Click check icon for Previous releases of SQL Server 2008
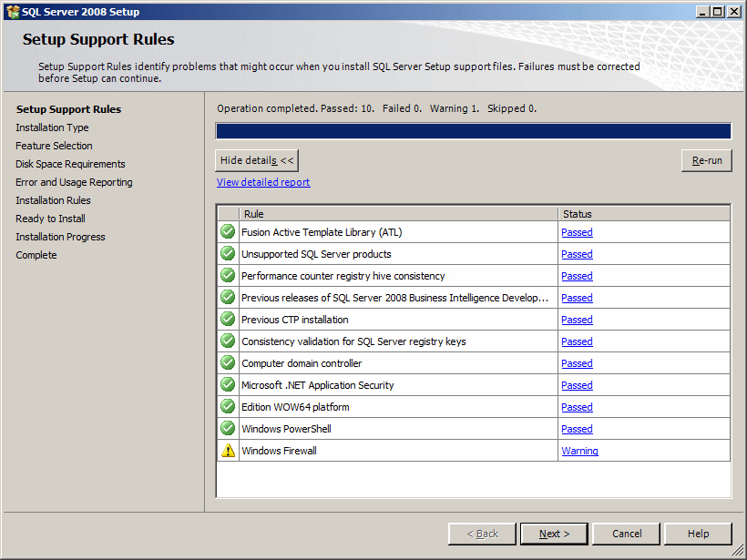This screenshot has width=747, height=560. 228,298
